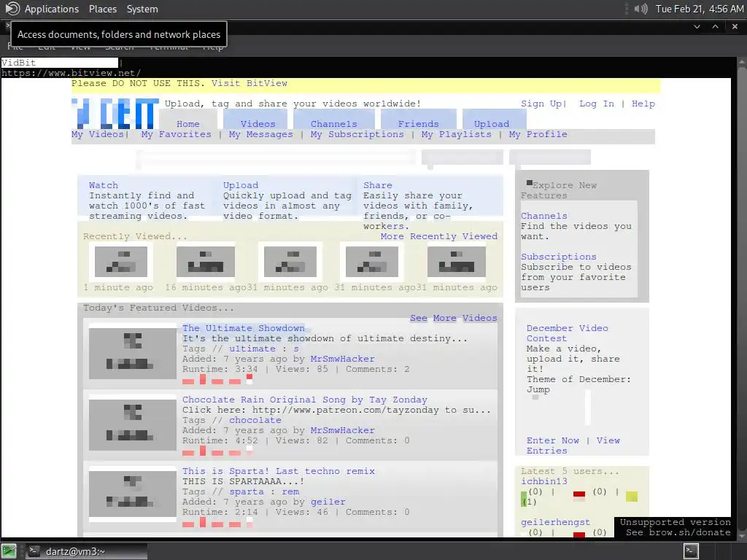The width and height of the screenshot is (747, 560).
Task: Click star rating under Chocolate Rain video
Action: click(217, 451)
